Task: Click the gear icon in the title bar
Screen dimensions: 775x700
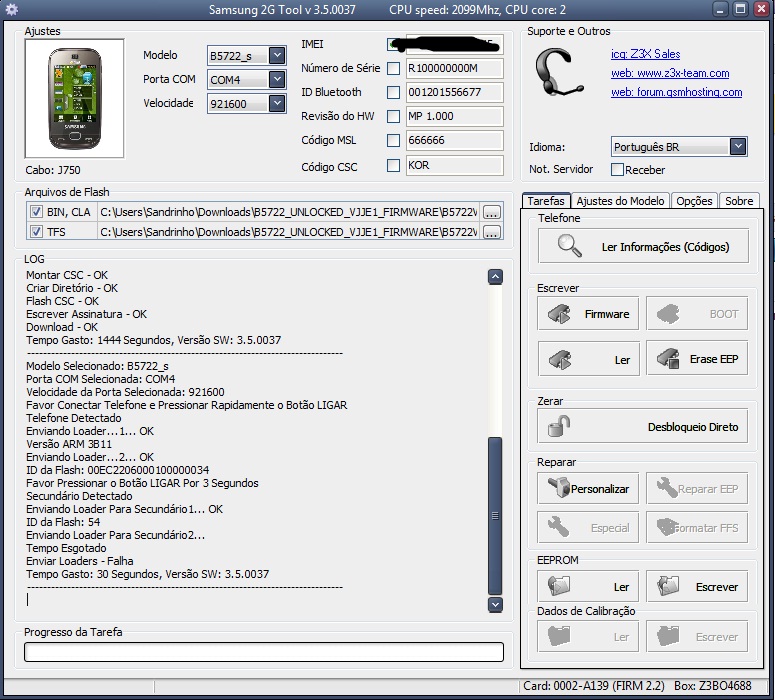Action: click(x=11, y=9)
